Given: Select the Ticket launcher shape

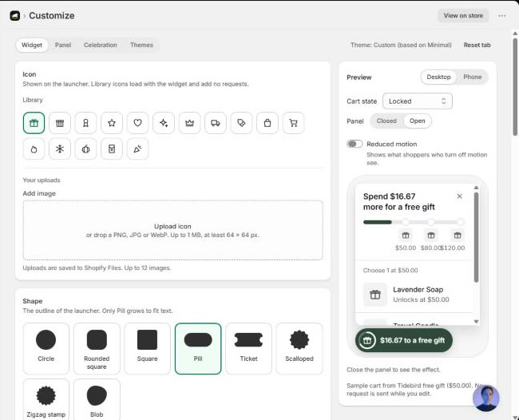Looking at the screenshot, I should [x=248, y=349].
